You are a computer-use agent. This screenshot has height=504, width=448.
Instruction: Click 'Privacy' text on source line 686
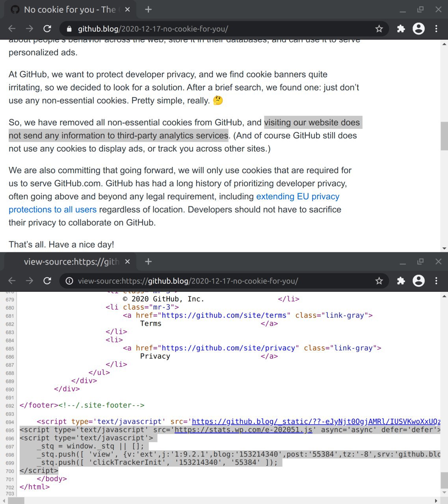(x=155, y=356)
